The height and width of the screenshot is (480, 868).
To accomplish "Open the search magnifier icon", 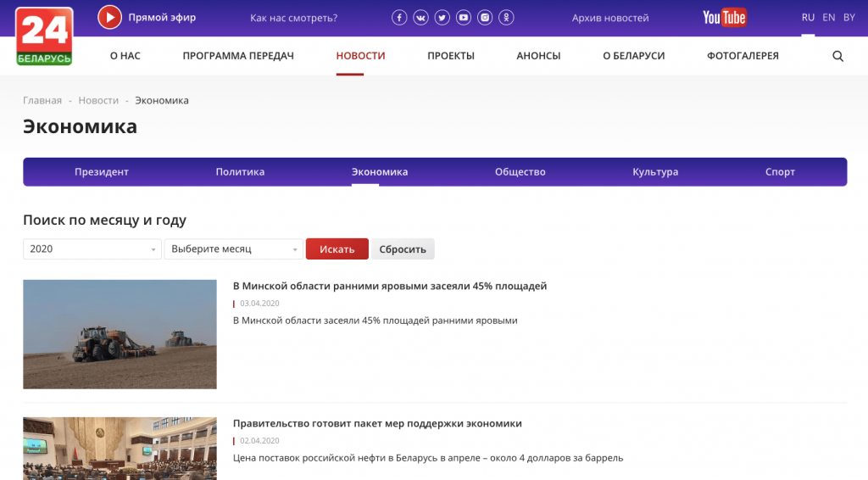I will [x=838, y=56].
